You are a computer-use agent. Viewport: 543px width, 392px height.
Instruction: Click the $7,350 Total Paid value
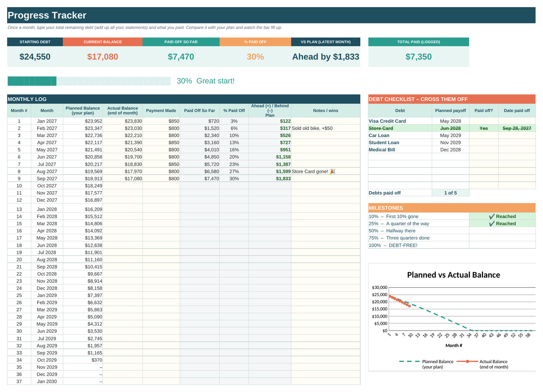[419, 57]
